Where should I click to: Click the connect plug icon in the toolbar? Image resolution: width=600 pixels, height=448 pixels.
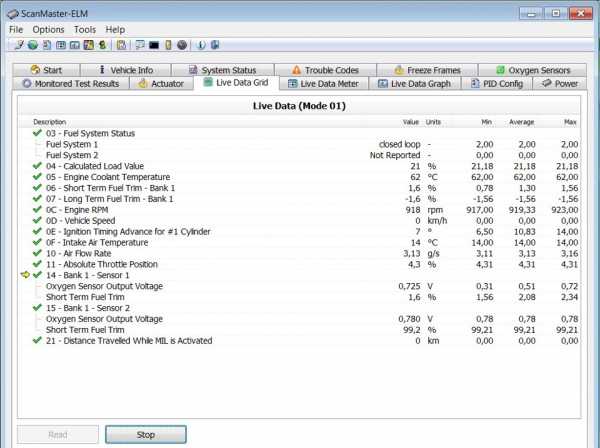(17, 45)
